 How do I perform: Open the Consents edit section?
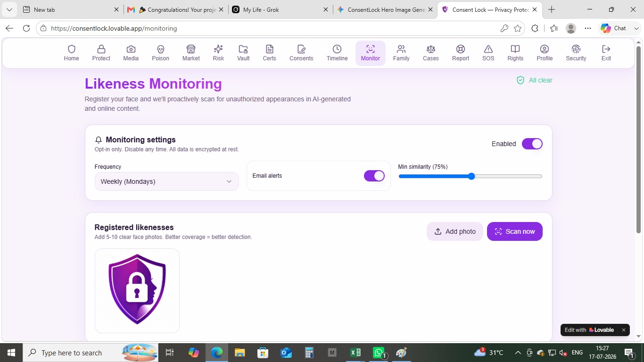tap(301, 53)
